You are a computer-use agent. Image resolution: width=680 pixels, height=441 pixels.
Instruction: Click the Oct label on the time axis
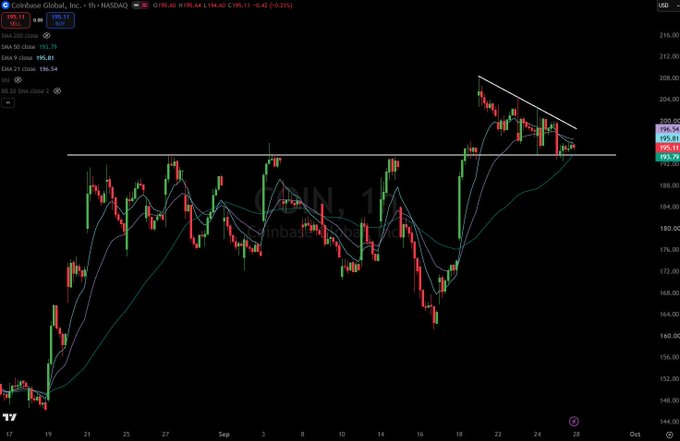635,434
